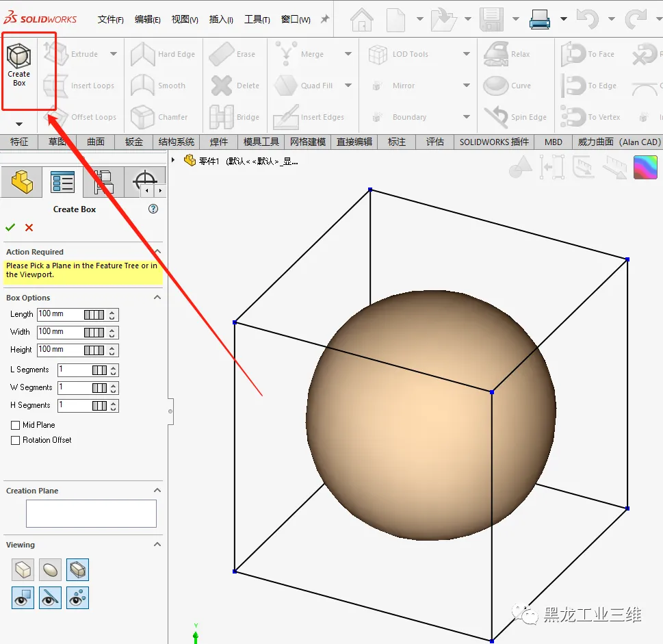Image resolution: width=663 pixels, height=644 pixels.
Task: Click the Insert Loops tool
Action: (79, 86)
